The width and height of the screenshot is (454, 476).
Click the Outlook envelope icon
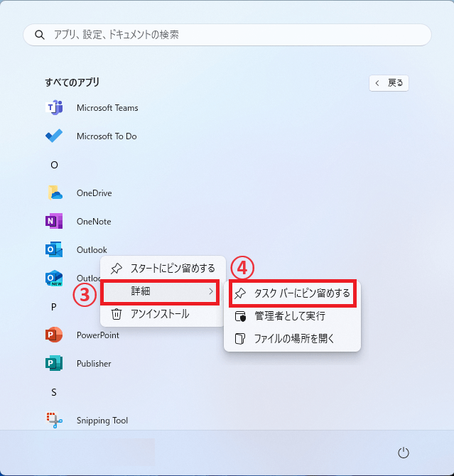coord(54,249)
